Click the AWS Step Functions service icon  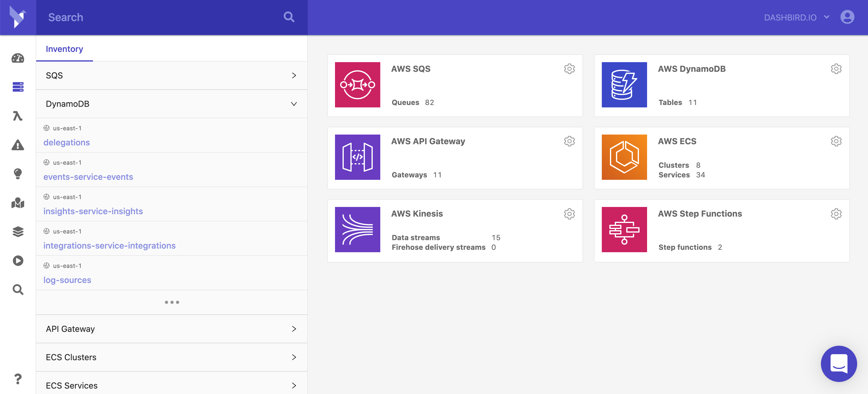click(624, 229)
